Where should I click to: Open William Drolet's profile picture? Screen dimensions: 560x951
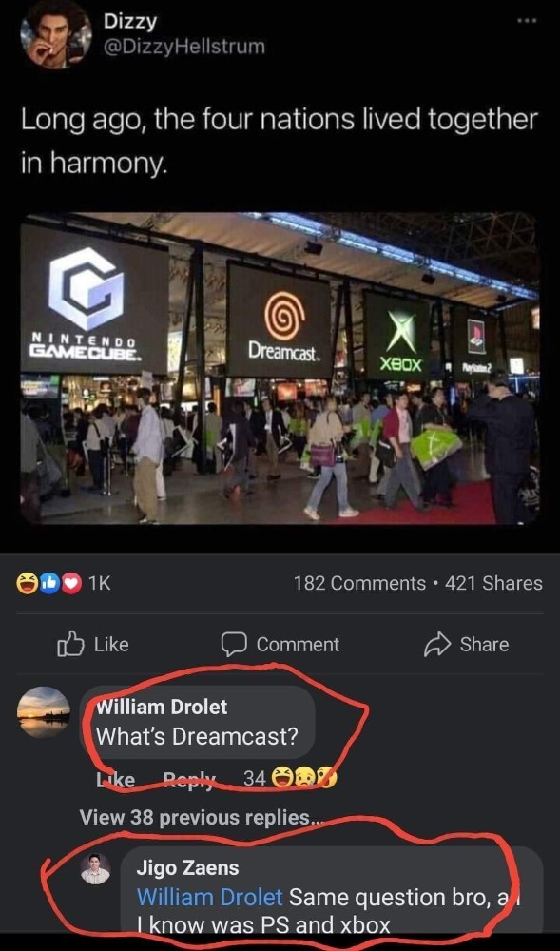(43, 712)
